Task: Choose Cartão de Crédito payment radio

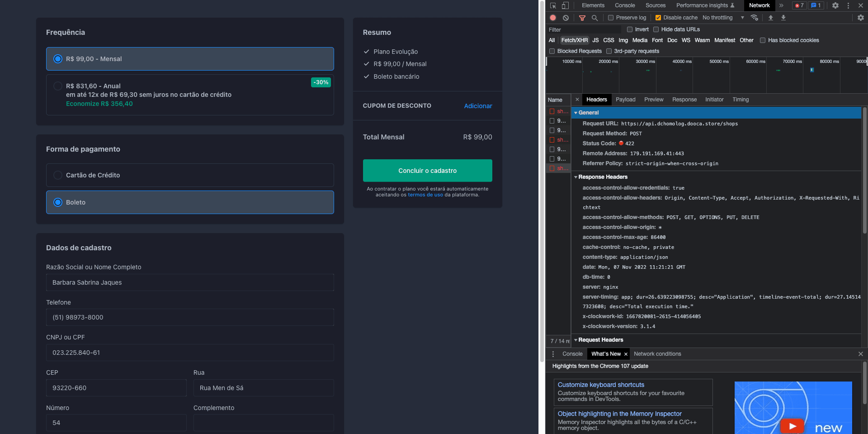Action: pos(58,175)
